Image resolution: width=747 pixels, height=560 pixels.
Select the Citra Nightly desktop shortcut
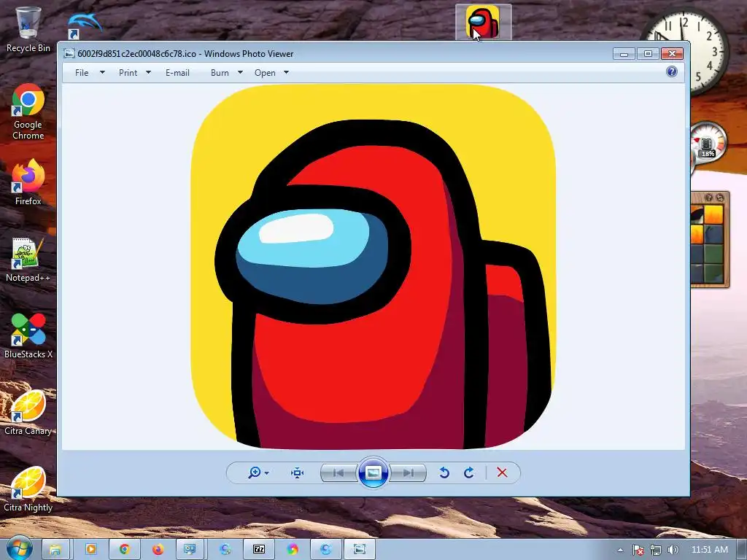(28, 489)
